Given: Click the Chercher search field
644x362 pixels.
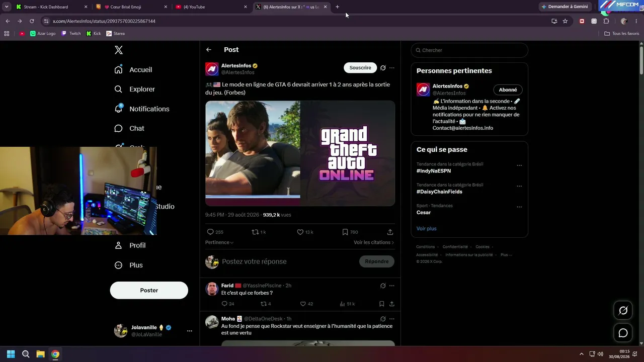Looking at the screenshot, I should (x=469, y=50).
